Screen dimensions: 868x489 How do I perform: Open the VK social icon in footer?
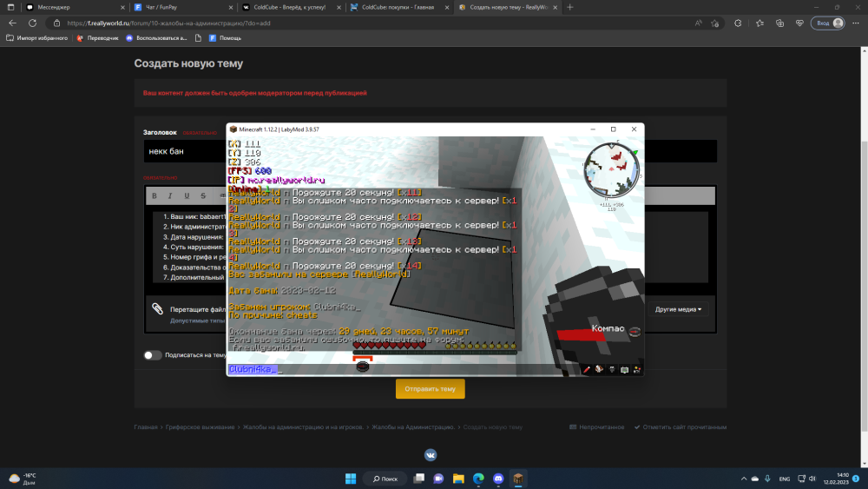pyautogui.click(x=431, y=455)
